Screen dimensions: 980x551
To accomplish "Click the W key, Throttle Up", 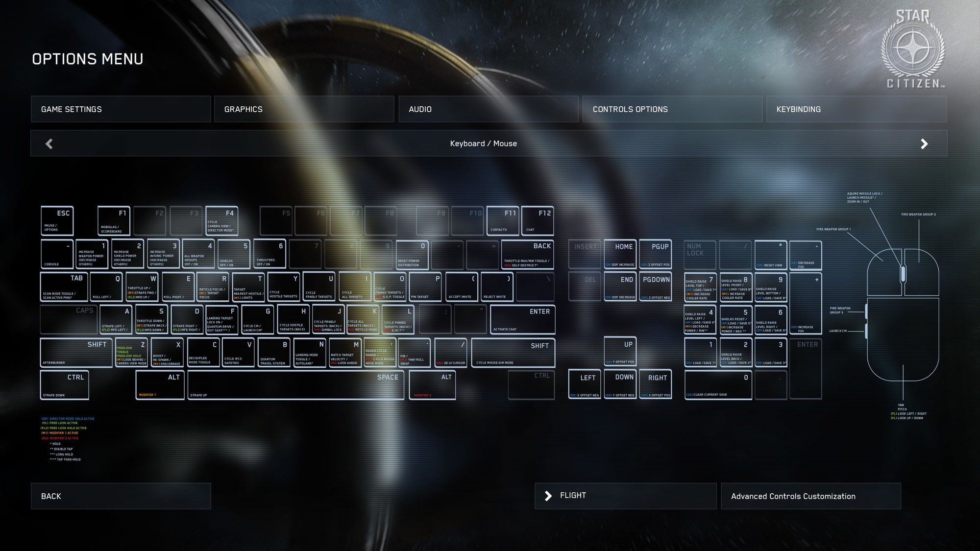I will point(142,287).
